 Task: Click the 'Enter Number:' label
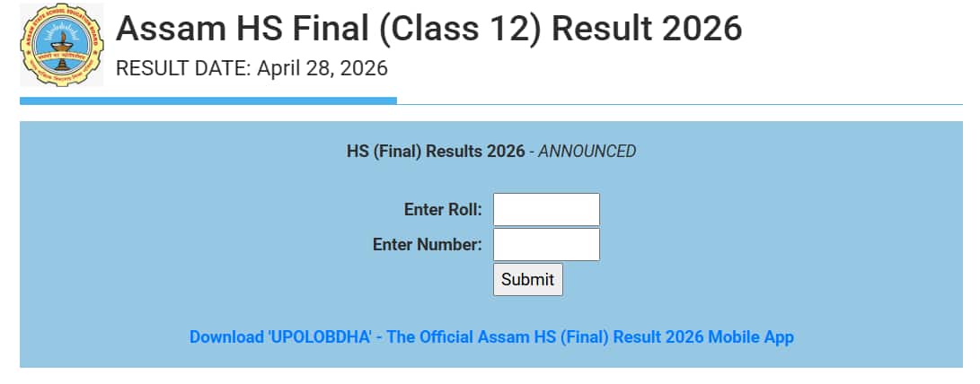click(428, 244)
